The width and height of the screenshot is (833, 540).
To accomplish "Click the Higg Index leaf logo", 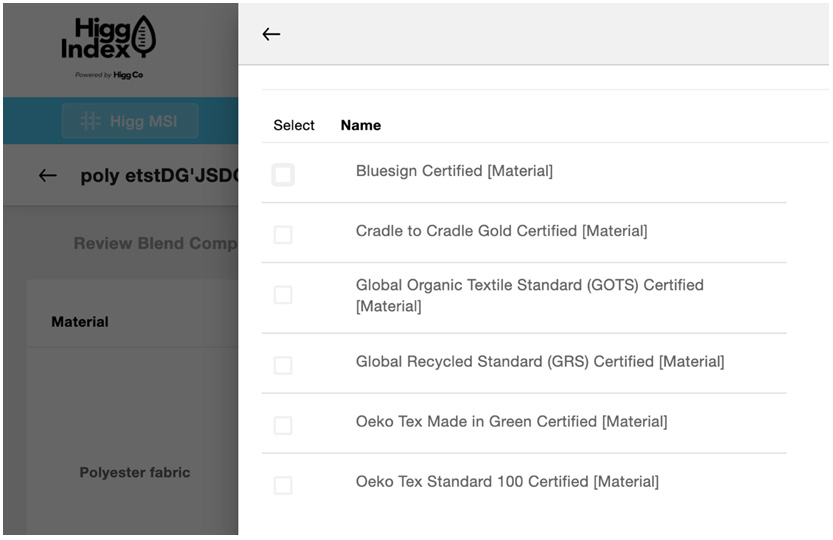I will (109, 37).
